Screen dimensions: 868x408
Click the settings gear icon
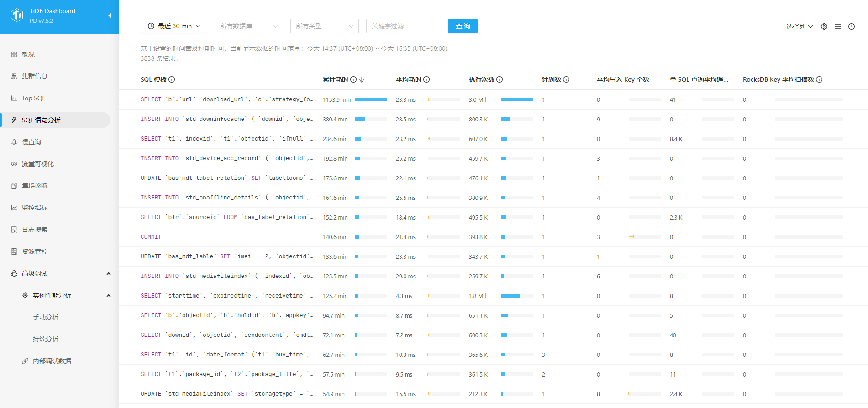[824, 26]
